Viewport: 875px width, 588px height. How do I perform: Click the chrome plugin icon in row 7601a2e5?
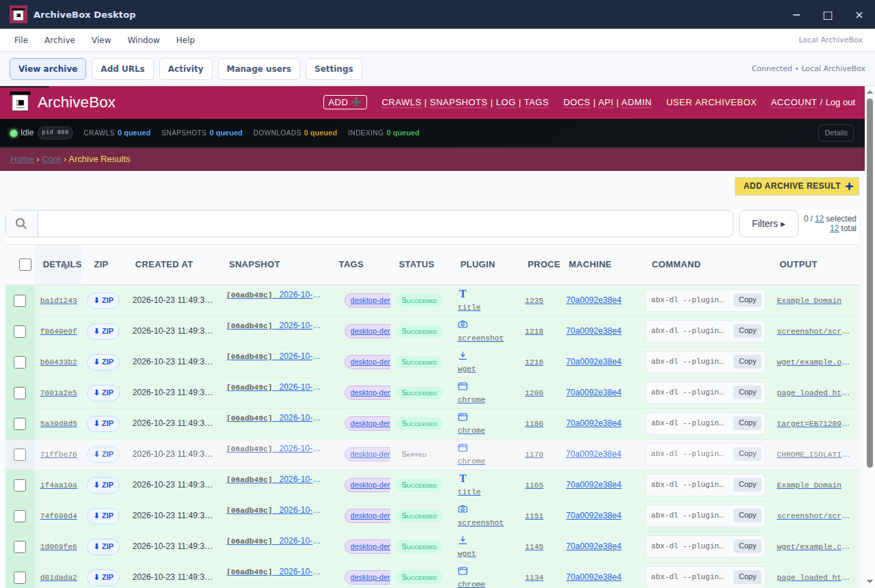tap(463, 386)
